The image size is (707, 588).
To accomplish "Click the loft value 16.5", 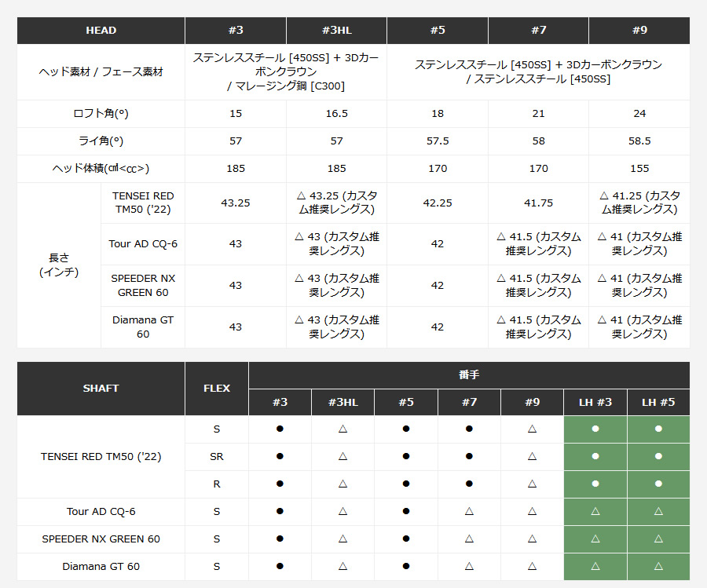I will (336, 114).
